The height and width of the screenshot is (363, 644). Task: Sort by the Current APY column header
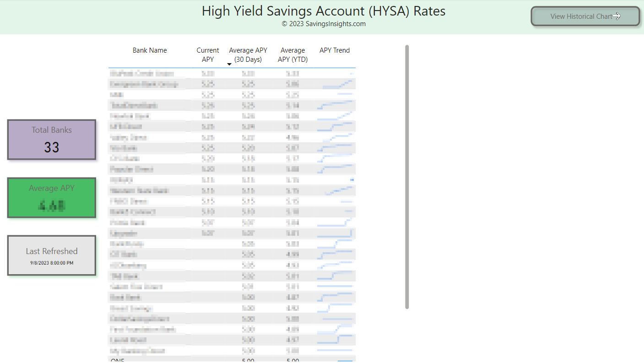[208, 55]
